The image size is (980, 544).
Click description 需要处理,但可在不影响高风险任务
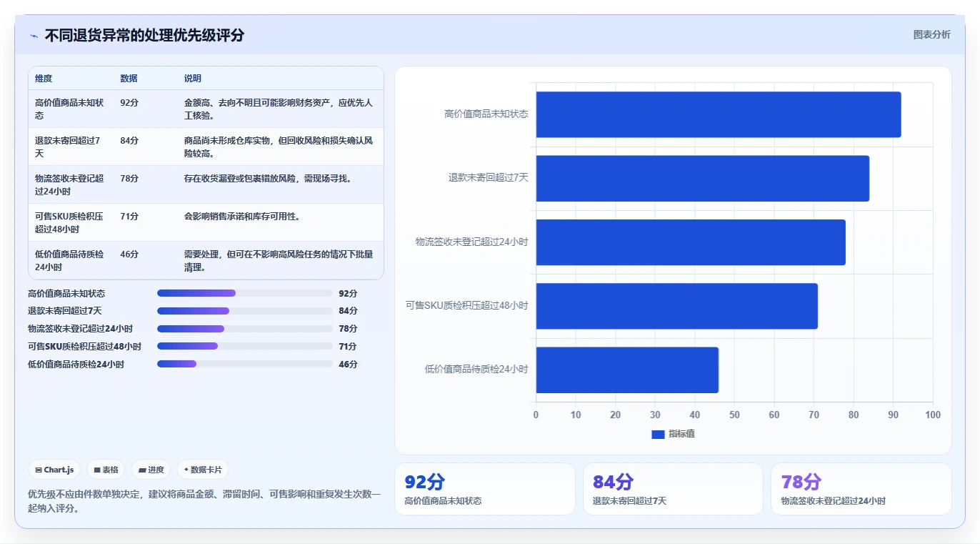(279, 261)
